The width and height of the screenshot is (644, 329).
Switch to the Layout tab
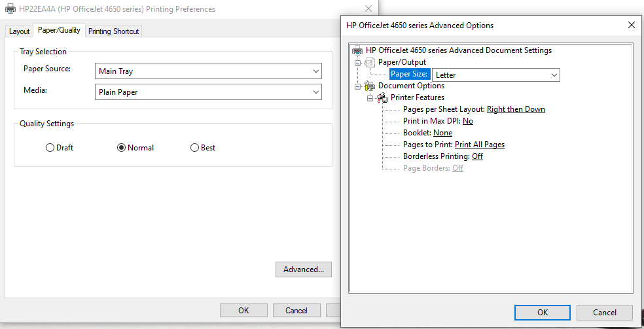(x=19, y=31)
